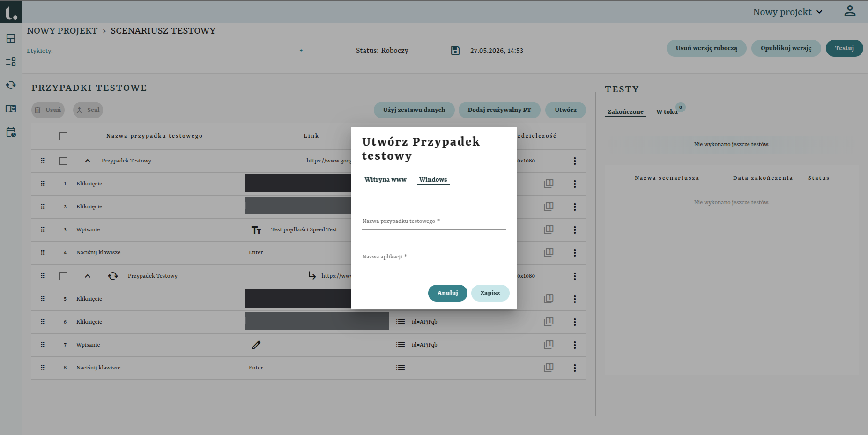The image size is (868, 435).
Task: Click the Enter value on step 4
Action: 256,252
